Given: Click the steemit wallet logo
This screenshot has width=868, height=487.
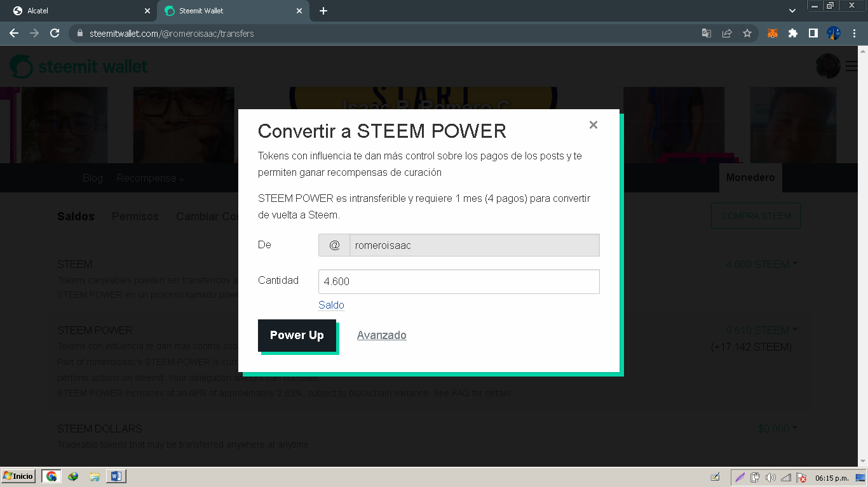Looking at the screenshot, I should pos(79,66).
